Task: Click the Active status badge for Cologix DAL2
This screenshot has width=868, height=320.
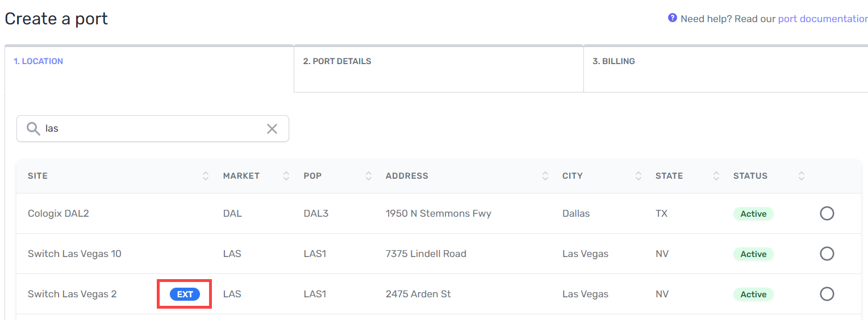Action: 753,214
